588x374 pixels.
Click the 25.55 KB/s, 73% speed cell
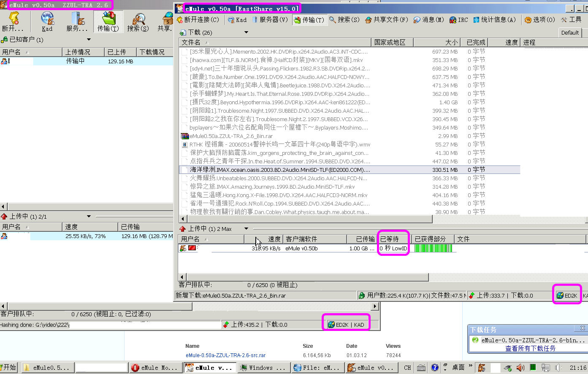[x=86, y=236]
